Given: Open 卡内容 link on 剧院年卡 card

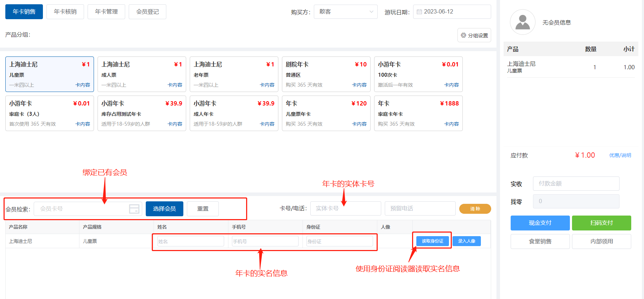Looking at the screenshot, I should point(359,85).
